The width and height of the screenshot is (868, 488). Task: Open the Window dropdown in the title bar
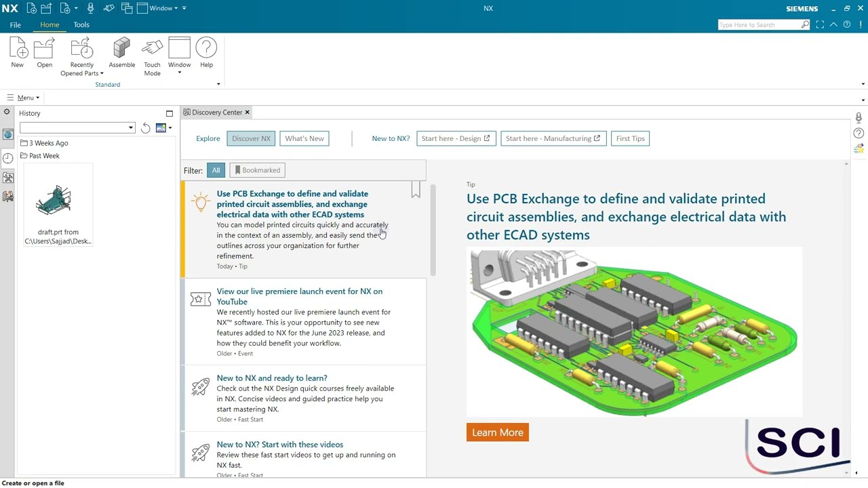point(158,8)
